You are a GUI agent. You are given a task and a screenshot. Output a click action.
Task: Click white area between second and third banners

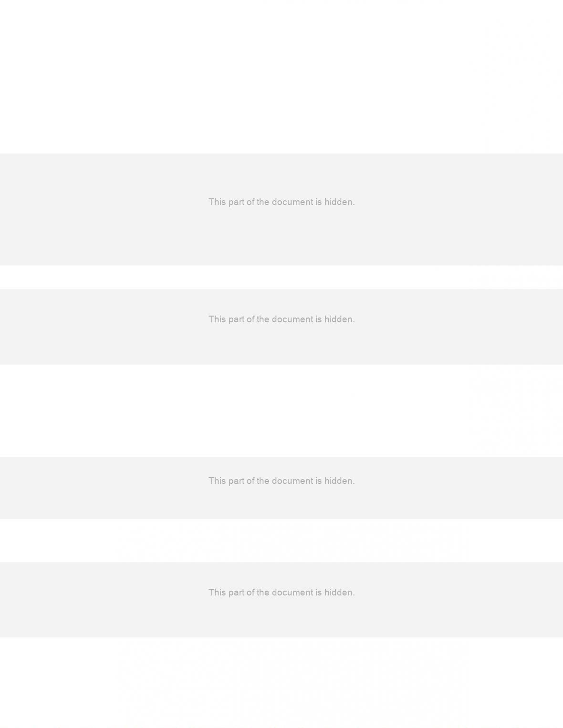(x=281, y=411)
